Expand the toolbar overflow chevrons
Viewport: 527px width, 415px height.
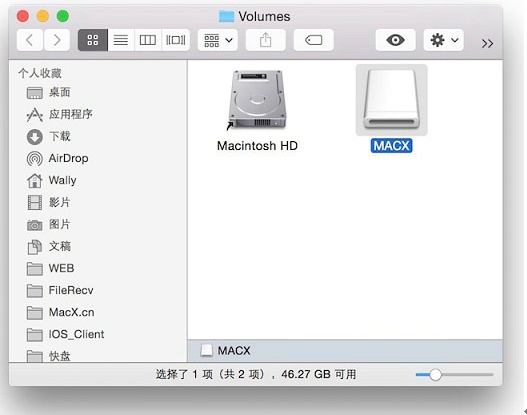pyautogui.click(x=487, y=43)
